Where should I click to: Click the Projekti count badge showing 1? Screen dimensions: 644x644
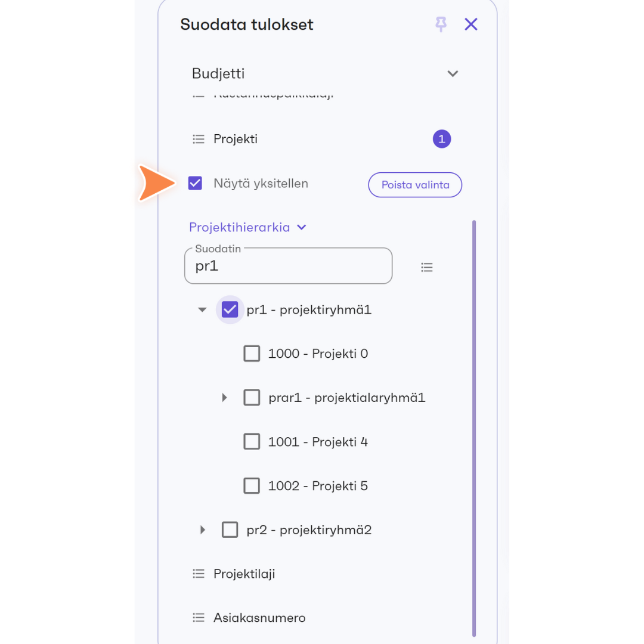point(441,139)
